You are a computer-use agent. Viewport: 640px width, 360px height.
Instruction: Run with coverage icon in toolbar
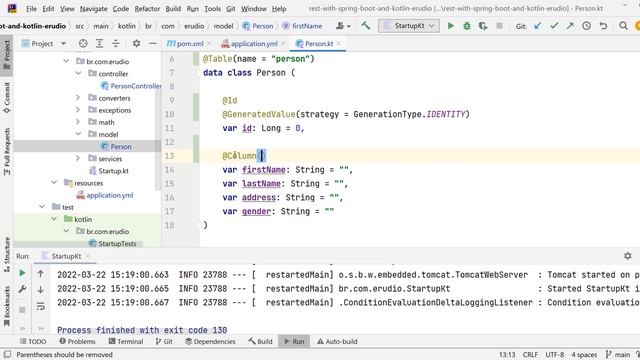(x=483, y=26)
